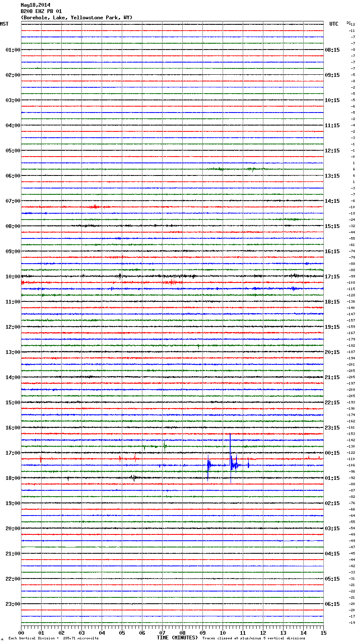357x644 pixels.
Task: Click the 00 minute tick label
Action: click(x=21, y=633)
